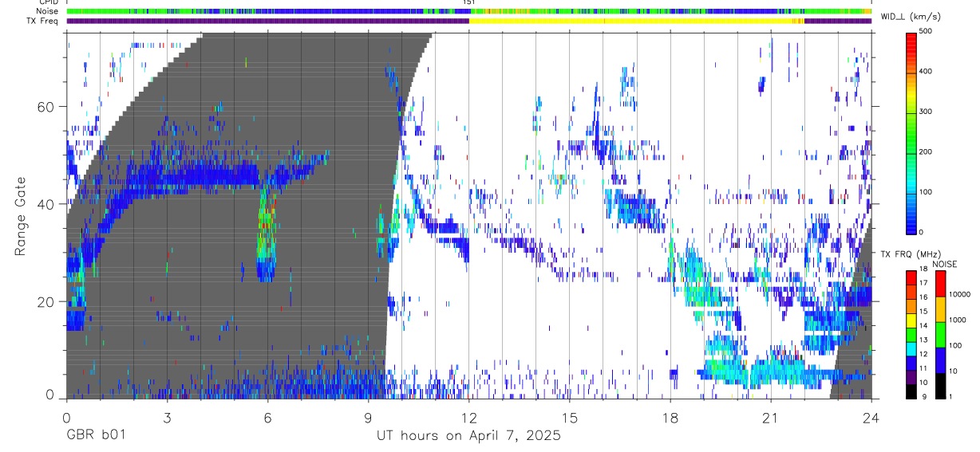Select the 500 tick on width colorbar

927,30
